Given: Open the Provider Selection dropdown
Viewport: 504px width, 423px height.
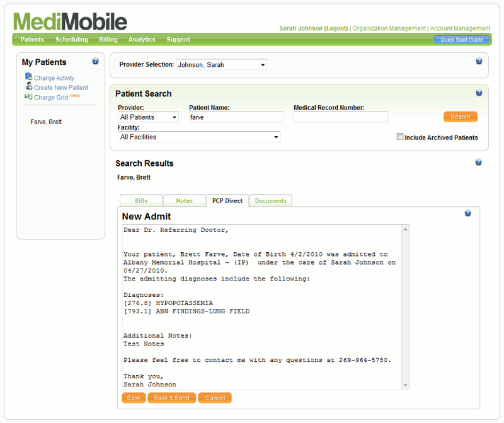Looking at the screenshot, I should [x=221, y=65].
